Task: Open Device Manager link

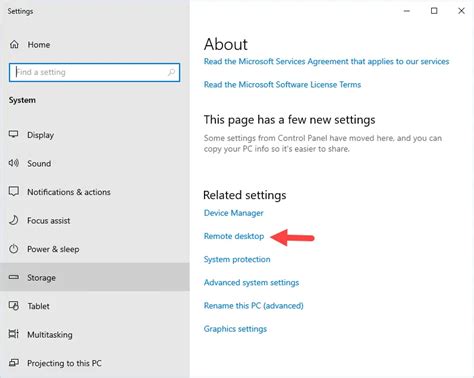Action: click(233, 213)
